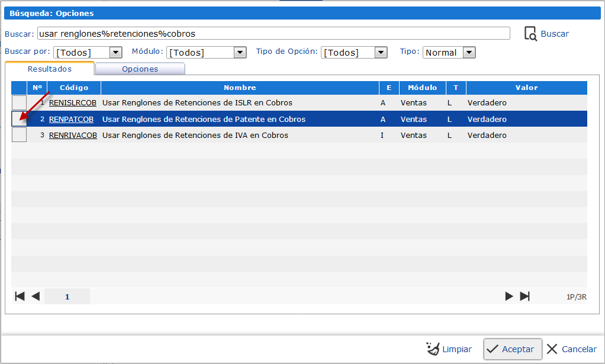Go to the next results page
This screenshot has width=605, height=364.
509,296
